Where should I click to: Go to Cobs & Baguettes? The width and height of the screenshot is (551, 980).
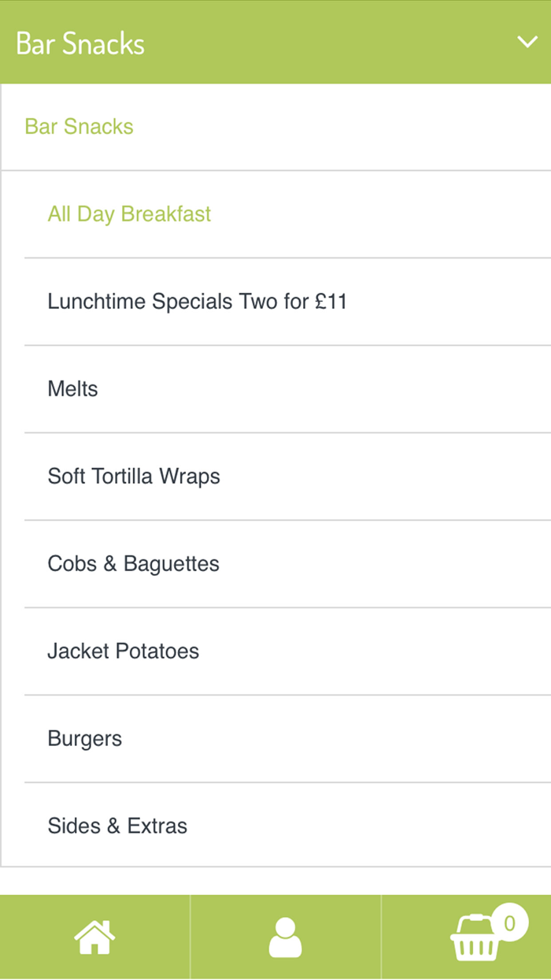133,564
